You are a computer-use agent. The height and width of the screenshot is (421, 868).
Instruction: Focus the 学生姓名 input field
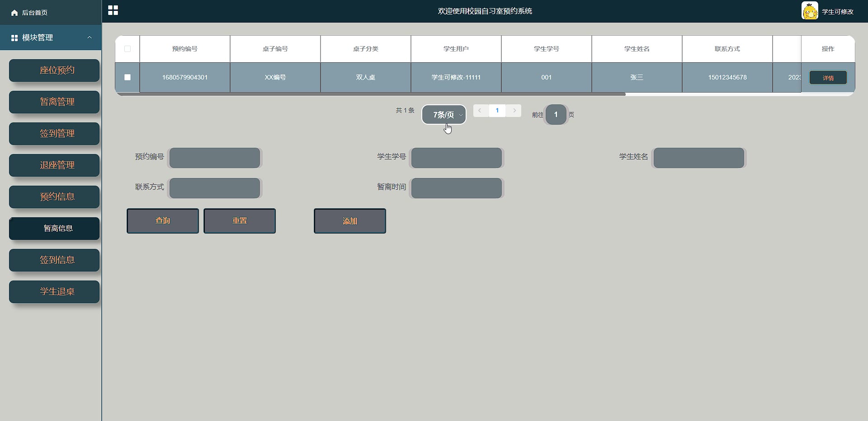tap(699, 158)
